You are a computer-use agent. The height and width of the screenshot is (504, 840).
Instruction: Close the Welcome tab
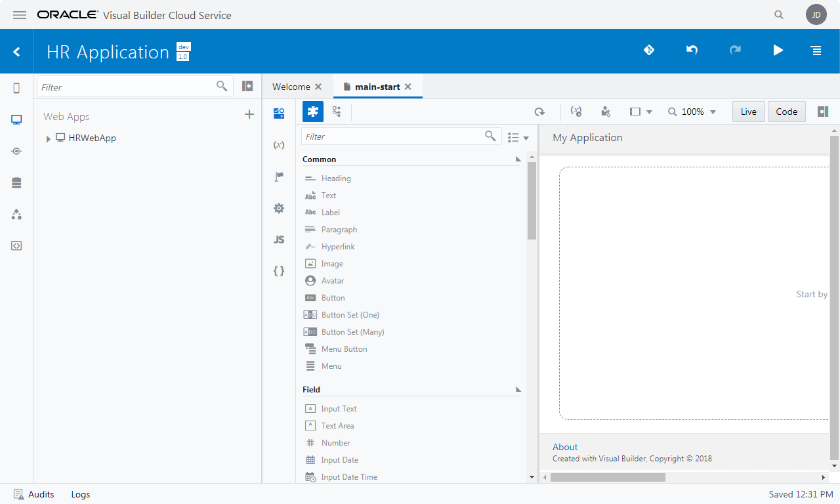pyautogui.click(x=318, y=87)
